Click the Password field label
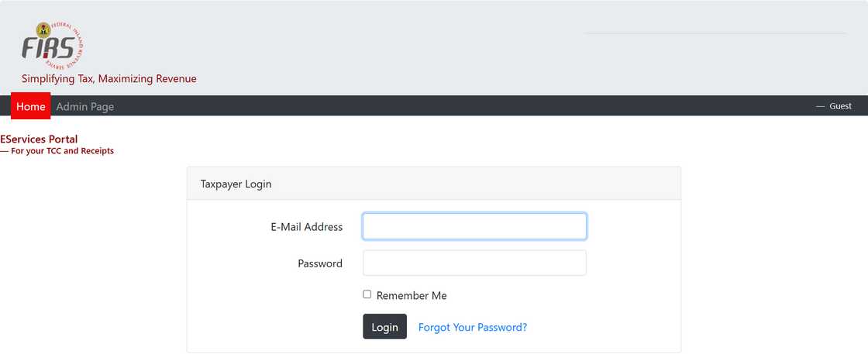The width and height of the screenshot is (868, 354). point(320,263)
